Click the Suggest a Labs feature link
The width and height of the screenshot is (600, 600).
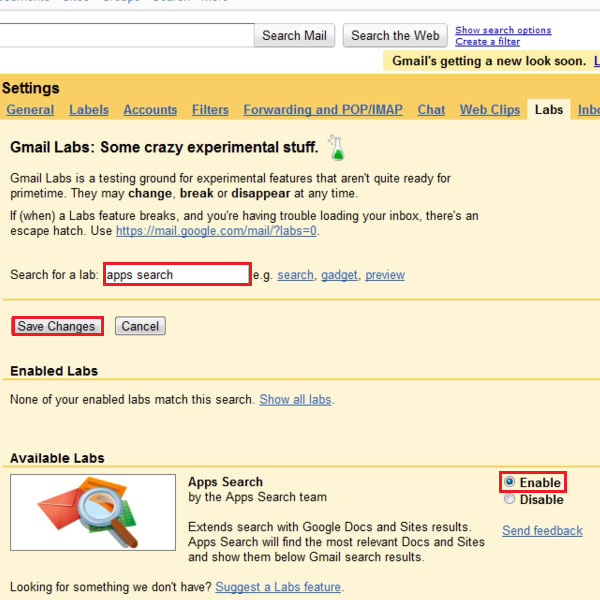pos(278,587)
